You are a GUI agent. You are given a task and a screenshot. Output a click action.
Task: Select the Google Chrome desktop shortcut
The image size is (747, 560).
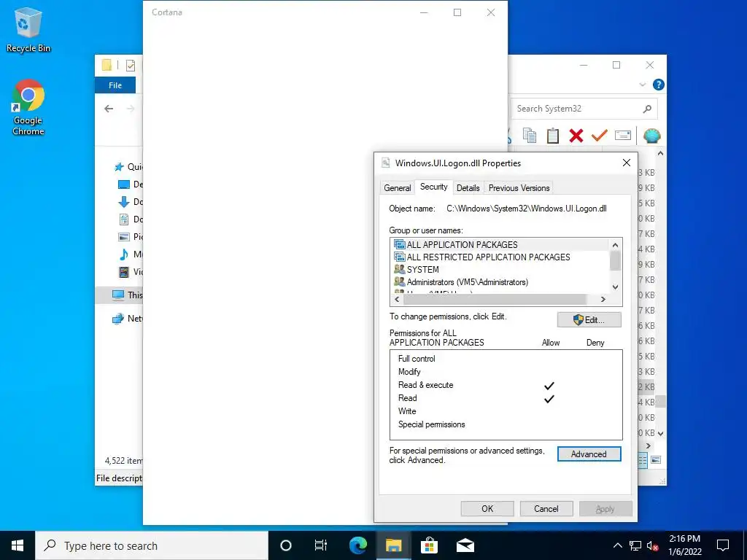(28, 108)
